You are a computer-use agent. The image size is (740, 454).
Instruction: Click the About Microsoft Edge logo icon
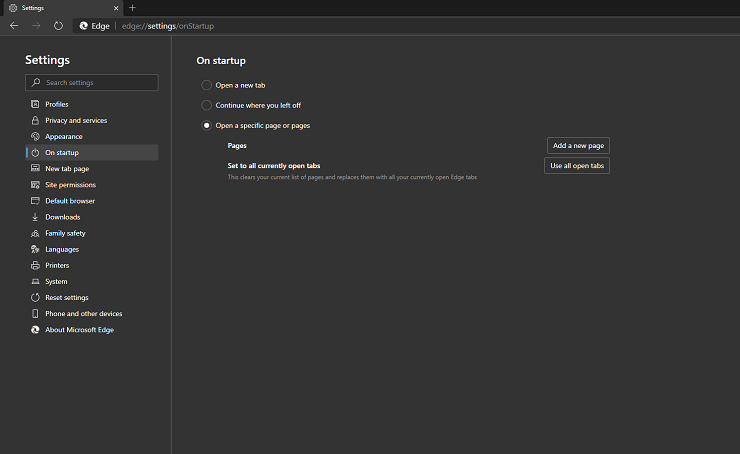[35, 329]
